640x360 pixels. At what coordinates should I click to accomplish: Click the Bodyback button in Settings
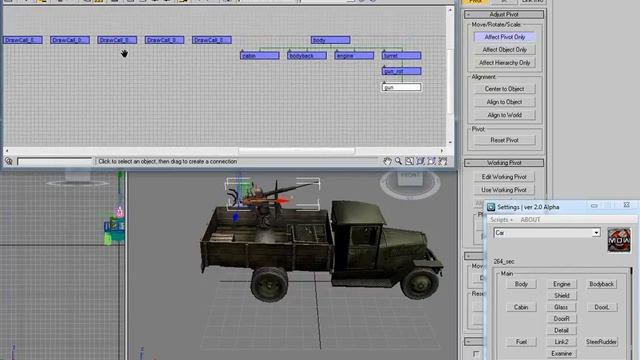click(602, 284)
